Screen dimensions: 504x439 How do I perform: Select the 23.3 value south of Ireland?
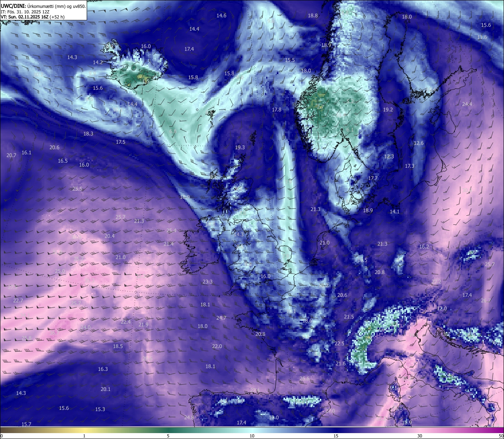coord(208,282)
